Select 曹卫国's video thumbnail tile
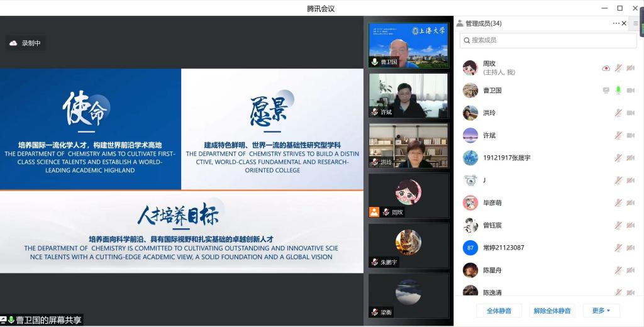644x327 pixels. click(408, 45)
